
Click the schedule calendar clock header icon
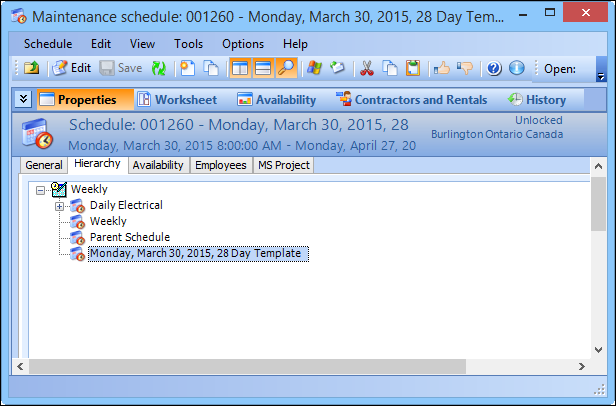tap(37, 134)
